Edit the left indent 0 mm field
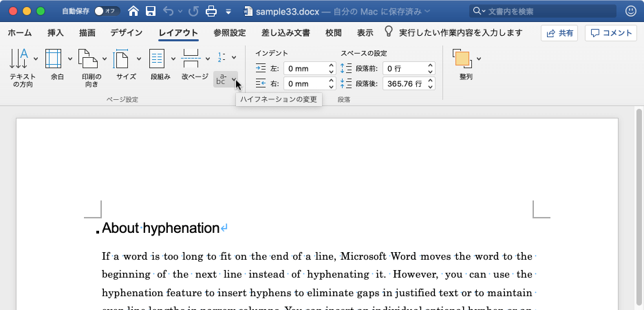The height and width of the screenshot is (310, 644). tap(305, 69)
